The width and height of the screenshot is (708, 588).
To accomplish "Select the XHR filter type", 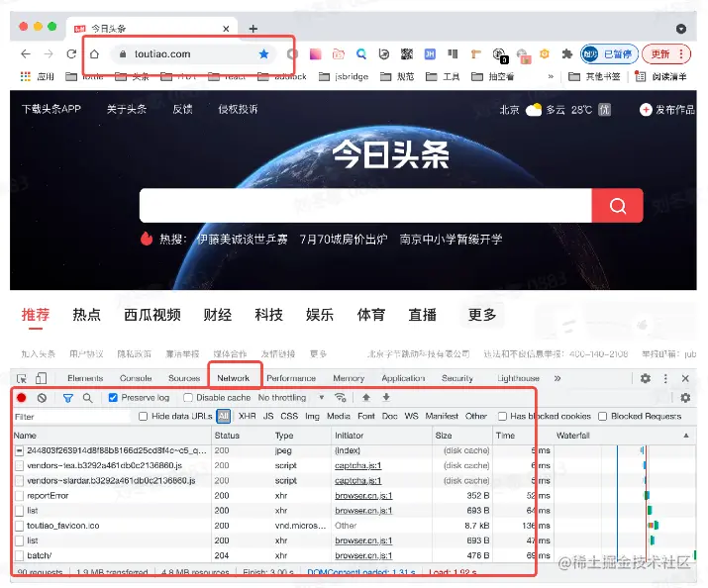I will pyautogui.click(x=247, y=416).
